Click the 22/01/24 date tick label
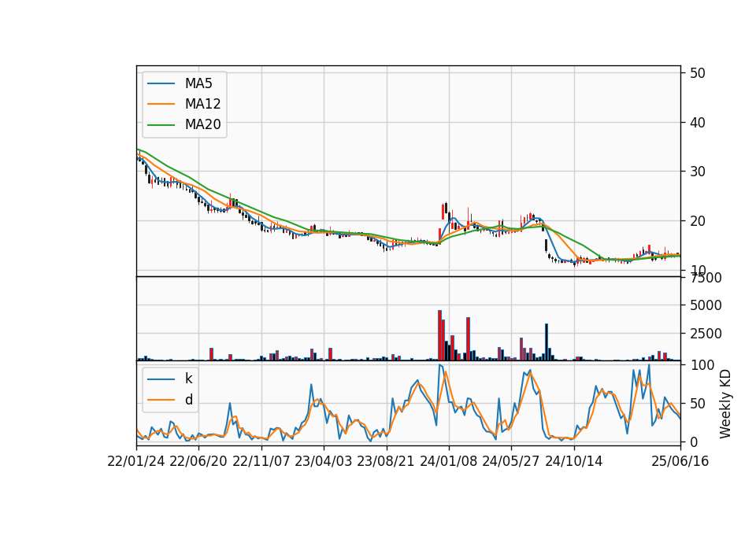 (x=136, y=461)
